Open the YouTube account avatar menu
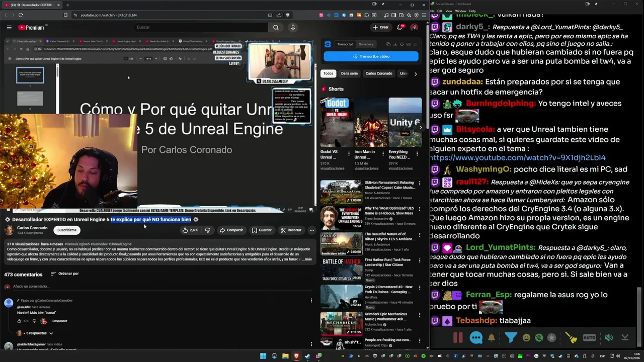The height and width of the screenshot is (362, 644). (x=414, y=27)
